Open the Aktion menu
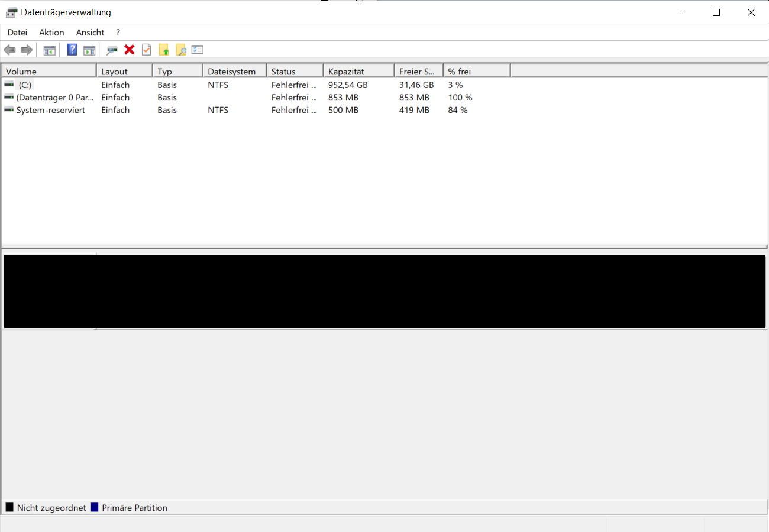This screenshot has width=769, height=532. point(51,33)
